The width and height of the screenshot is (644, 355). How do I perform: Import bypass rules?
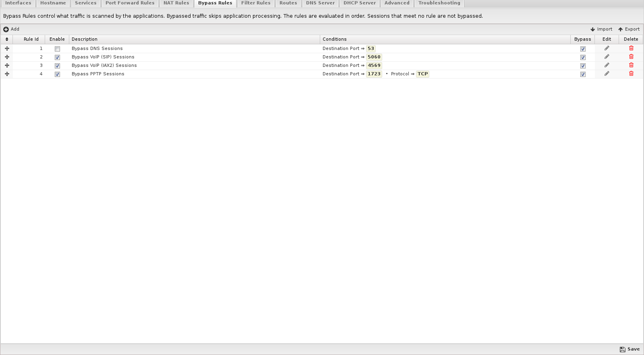(x=601, y=29)
